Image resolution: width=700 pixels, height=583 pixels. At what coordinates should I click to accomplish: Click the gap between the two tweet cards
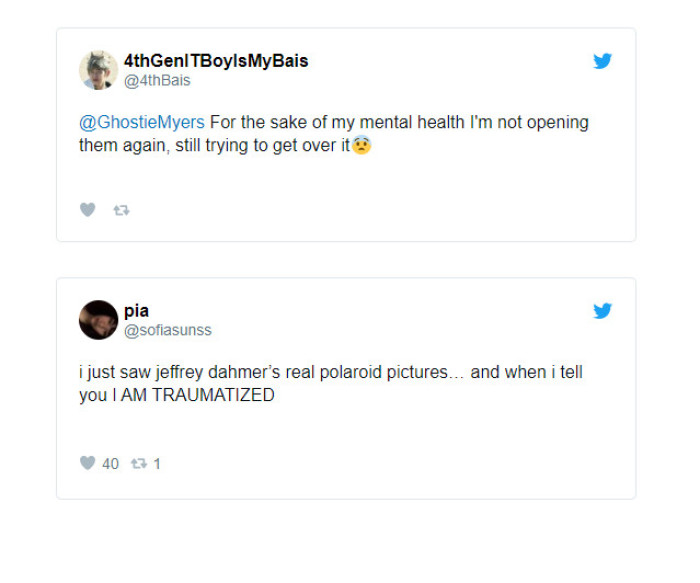click(346, 259)
